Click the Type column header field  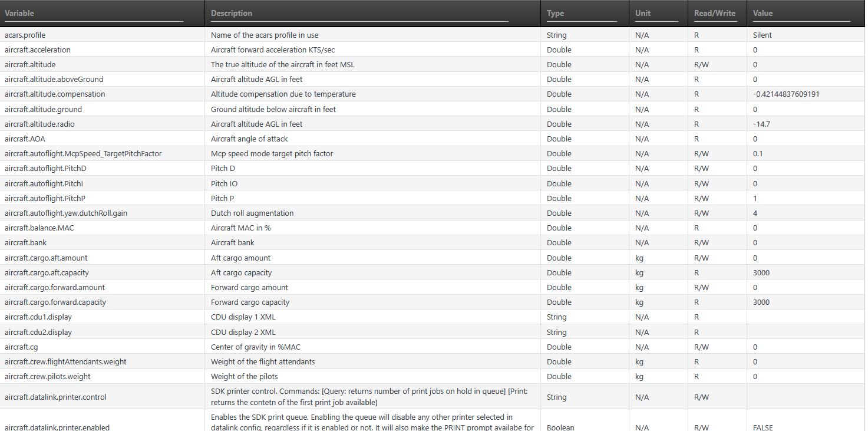(x=581, y=14)
